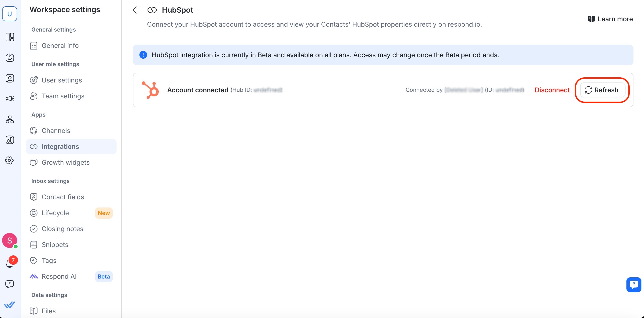Open the Dashboard icon in left rail
The image size is (644, 318).
(x=10, y=37)
